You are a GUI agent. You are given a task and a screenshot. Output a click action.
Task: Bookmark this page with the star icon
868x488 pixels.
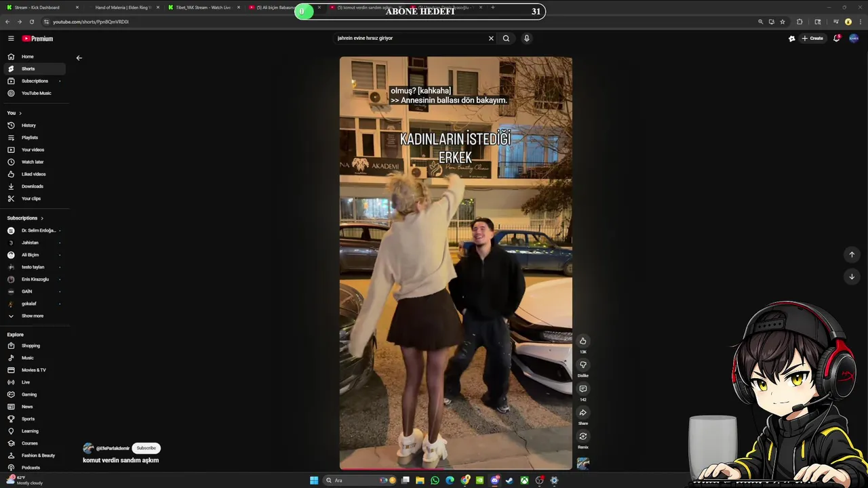783,22
